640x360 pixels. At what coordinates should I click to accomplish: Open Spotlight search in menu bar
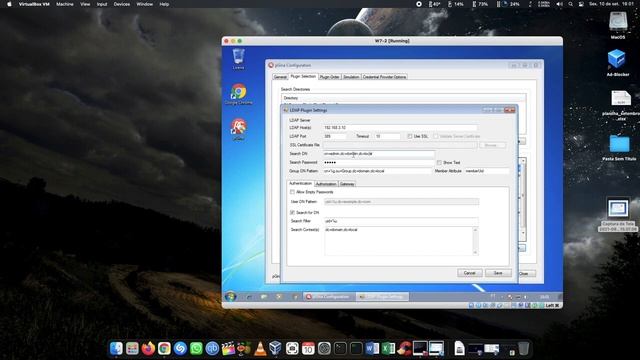coord(570,4)
